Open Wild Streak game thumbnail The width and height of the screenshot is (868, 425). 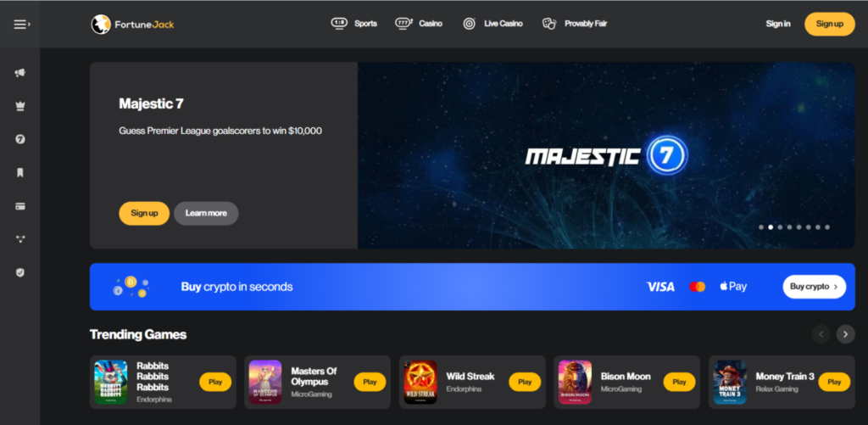click(x=420, y=383)
